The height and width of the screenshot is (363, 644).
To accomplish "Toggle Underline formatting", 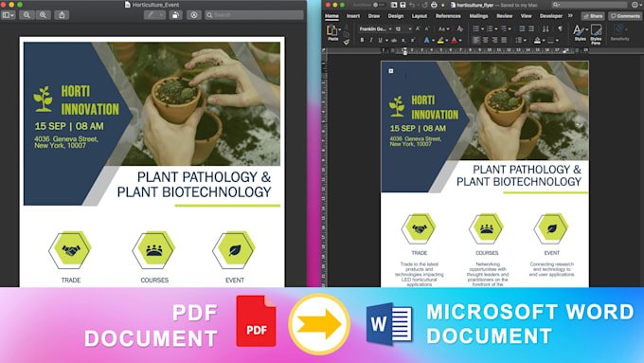I will tap(381, 40).
